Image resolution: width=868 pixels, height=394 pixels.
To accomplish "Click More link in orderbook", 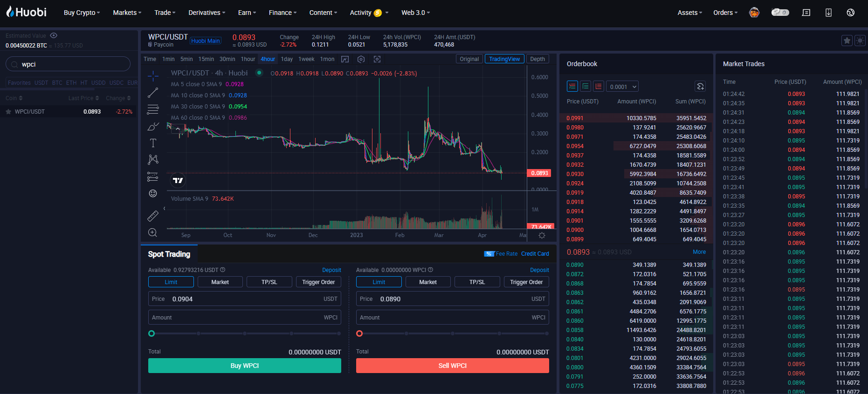I will coord(699,252).
